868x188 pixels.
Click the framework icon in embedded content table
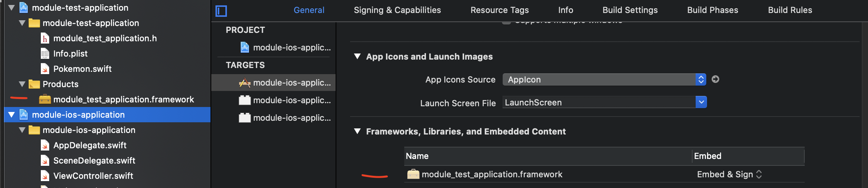(413, 174)
